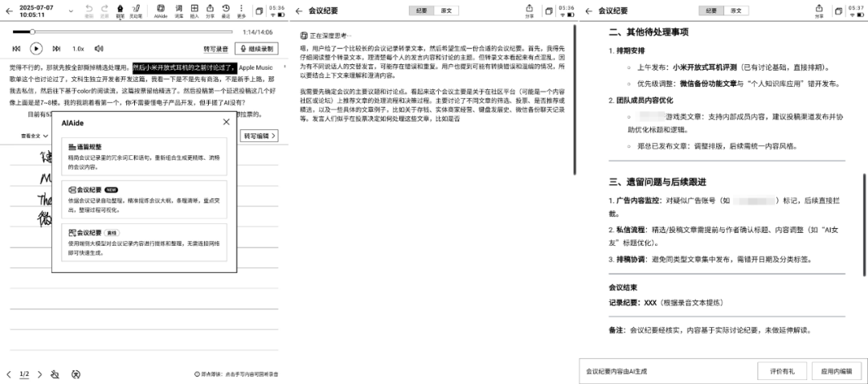Expand the note title dropdown arrow
Screen dimensions: 868x384
click(x=71, y=11)
